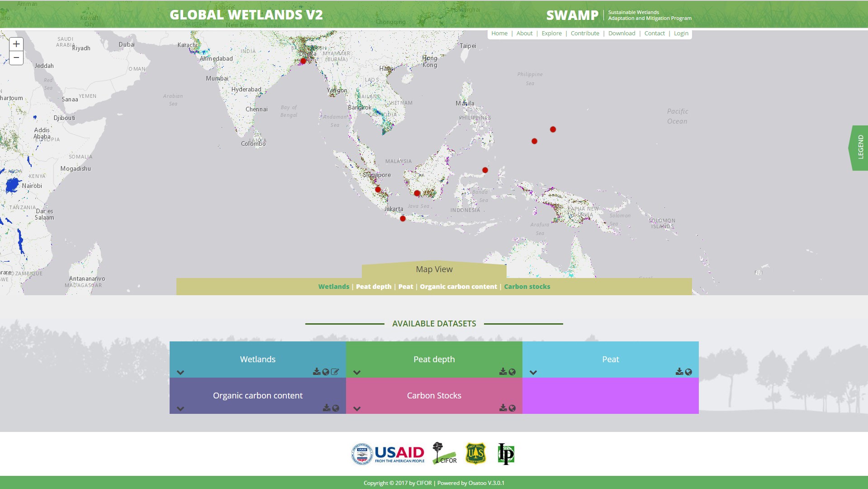The height and width of the screenshot is (489, 868).
Task: Expand the Wetlands dataset card
Action: (x=180, y=372)
